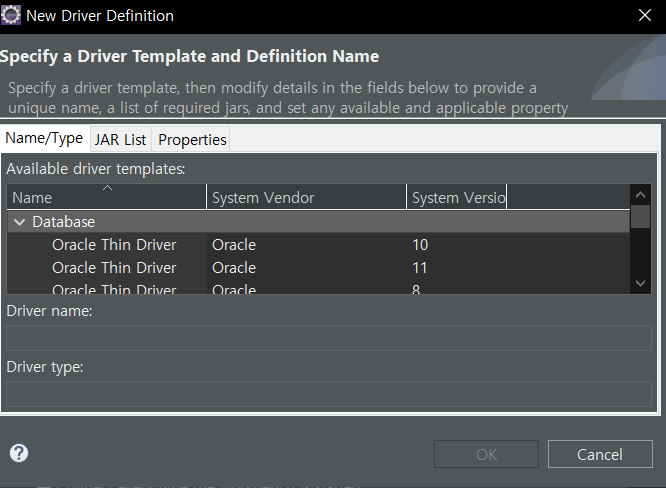The image size is (666, 488).
Task: Close the New Driver Definition dialog
Action: coord(645,15)
